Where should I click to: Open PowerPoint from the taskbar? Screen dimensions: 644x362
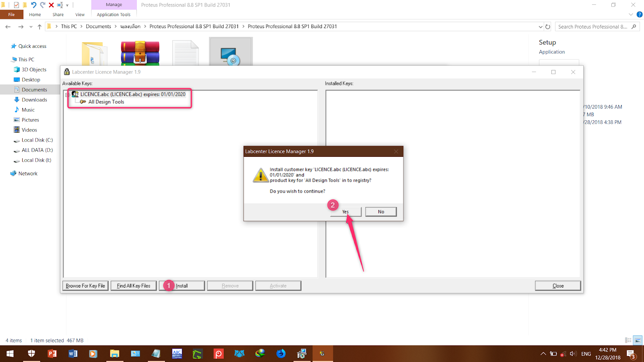pos(52,354)
